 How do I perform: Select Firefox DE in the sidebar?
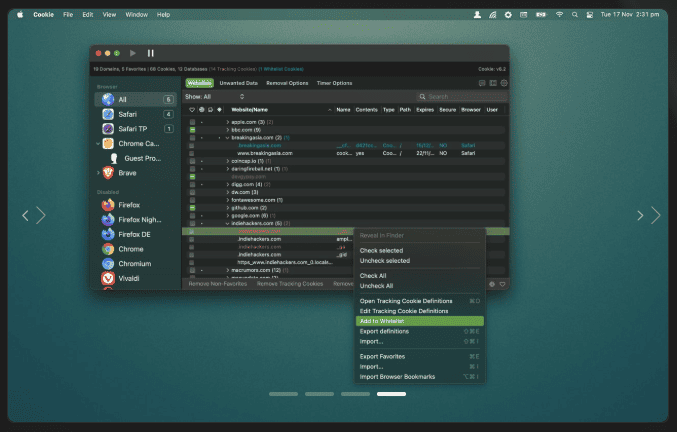[136, 234]
